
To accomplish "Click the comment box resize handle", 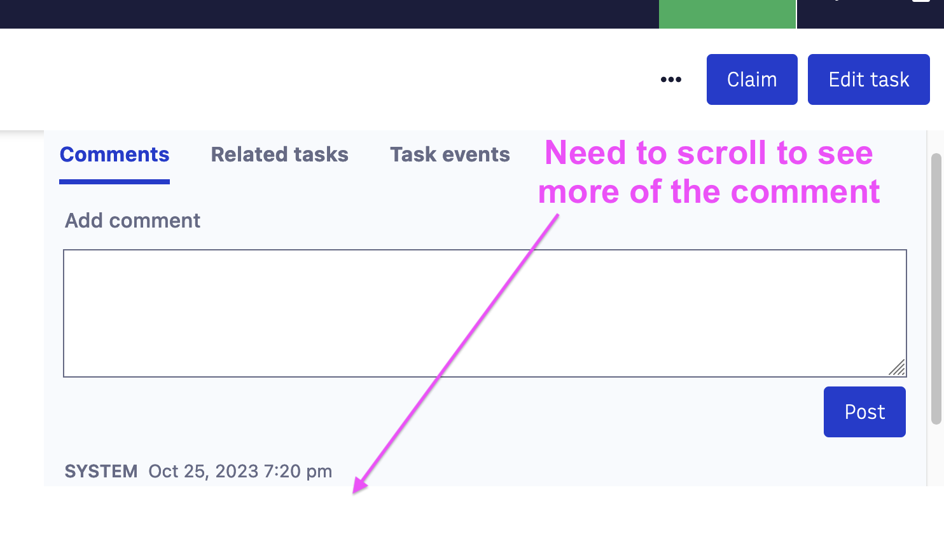I will pyautogui.click(x=897, y=367).
